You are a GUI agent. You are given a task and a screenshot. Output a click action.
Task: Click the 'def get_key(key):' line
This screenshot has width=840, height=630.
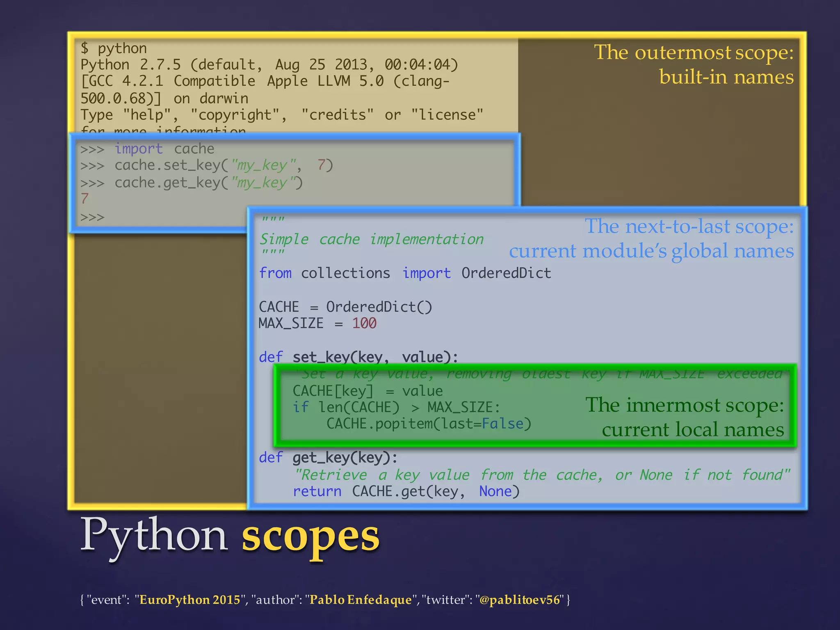point(328,457)
